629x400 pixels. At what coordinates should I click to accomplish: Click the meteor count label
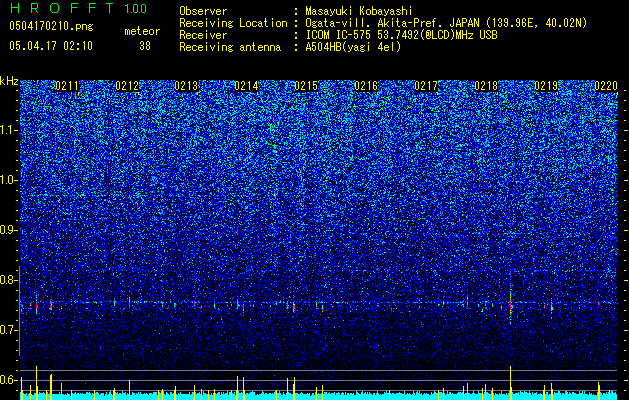tap(142, 31)
